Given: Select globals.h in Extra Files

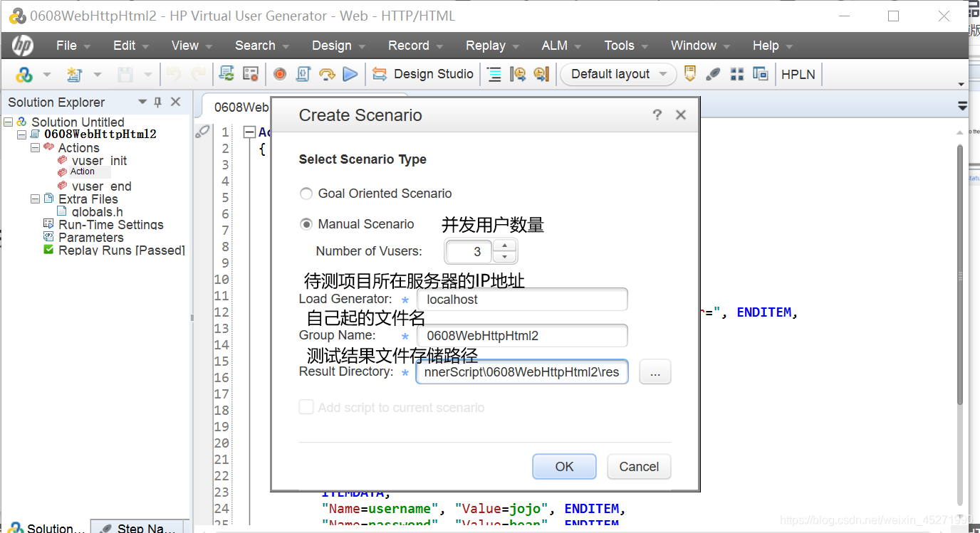Looking at the screenshot, I should [97, 212].
